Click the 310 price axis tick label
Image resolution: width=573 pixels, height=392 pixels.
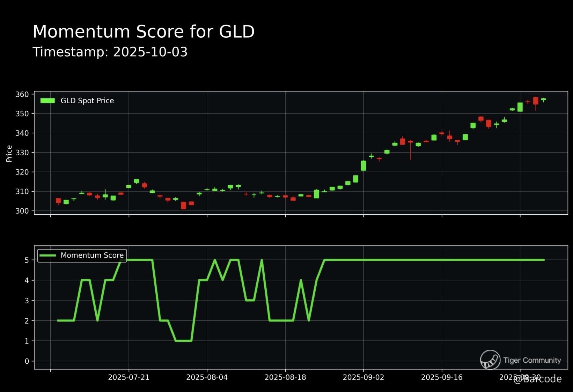point(22,192)
